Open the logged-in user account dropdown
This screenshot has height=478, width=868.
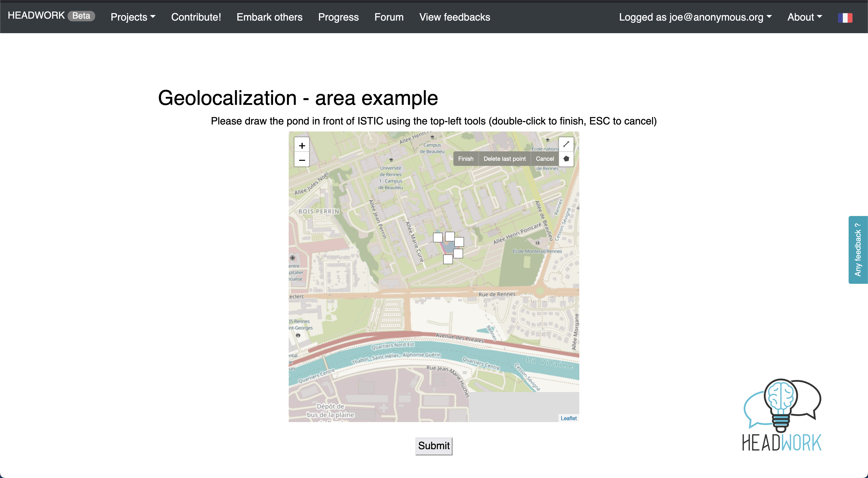(x=695, y=17)
